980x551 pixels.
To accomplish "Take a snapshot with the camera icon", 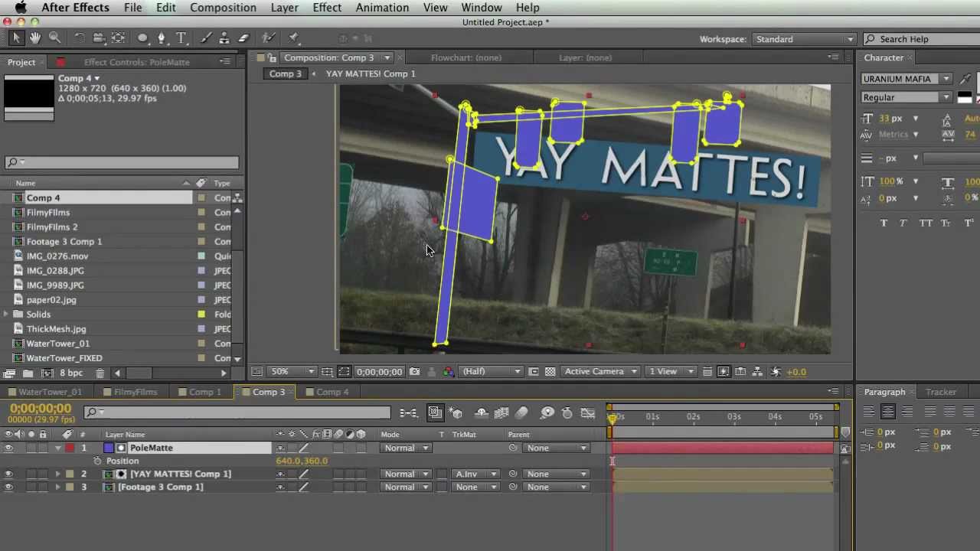I will (x=414, y=372).
